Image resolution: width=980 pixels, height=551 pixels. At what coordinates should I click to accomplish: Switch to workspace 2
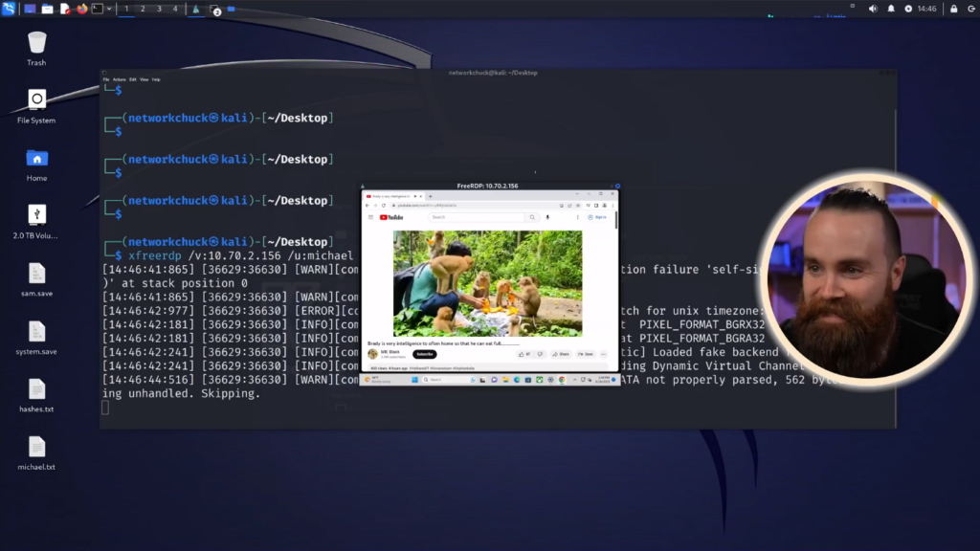(x=143, y=9)
